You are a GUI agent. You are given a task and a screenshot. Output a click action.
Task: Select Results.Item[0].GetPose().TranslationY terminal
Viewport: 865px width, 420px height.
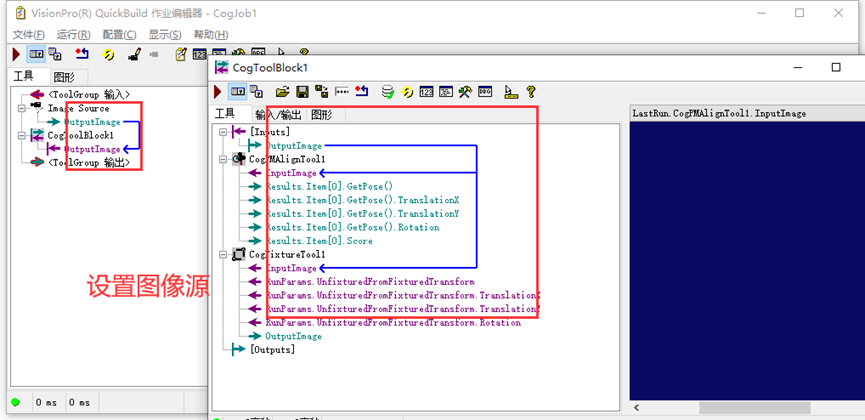362,214
